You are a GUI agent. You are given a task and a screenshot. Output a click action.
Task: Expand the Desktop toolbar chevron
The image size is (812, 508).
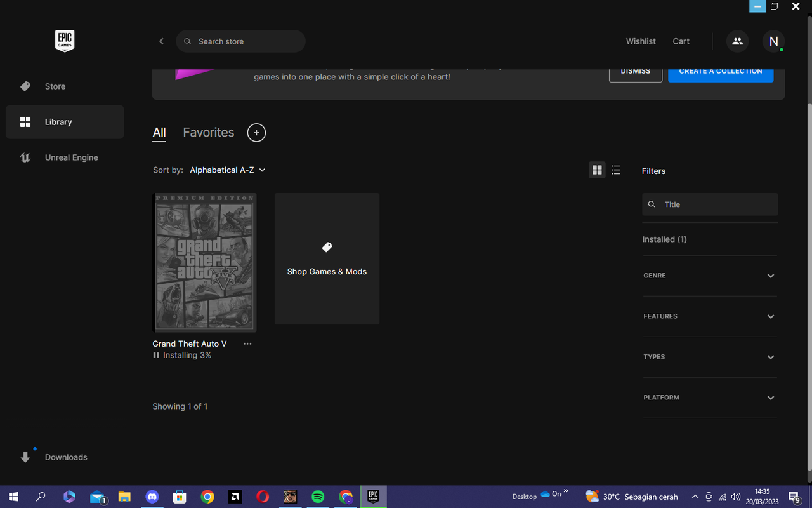[x=566, y=491]
